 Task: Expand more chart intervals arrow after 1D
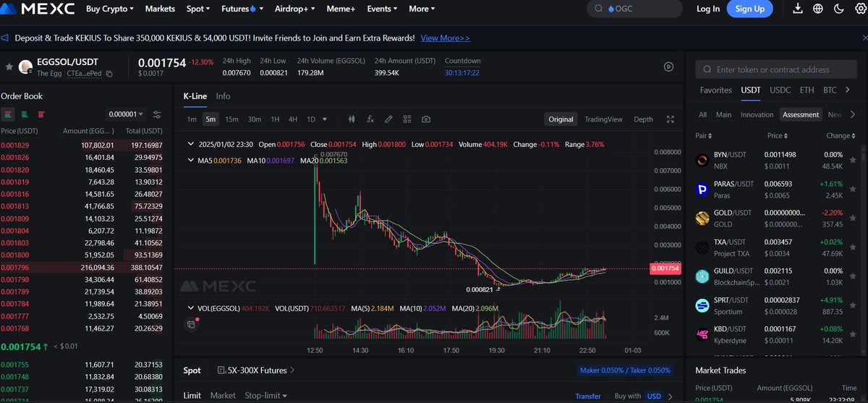(324, 119)
